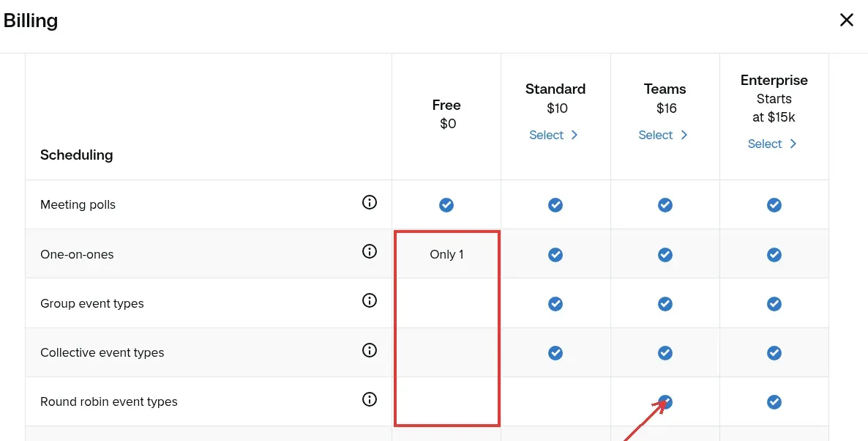Click Group event types checkmark under Enterprise
Image resolution: width=868 pixels, height=441 pixels.
774,304
